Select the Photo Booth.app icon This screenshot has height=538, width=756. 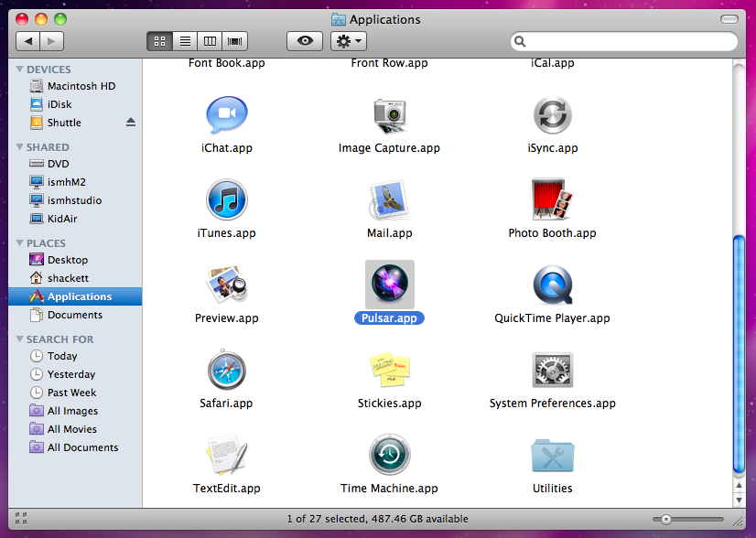pyautogui.click(x=552, y=199)
